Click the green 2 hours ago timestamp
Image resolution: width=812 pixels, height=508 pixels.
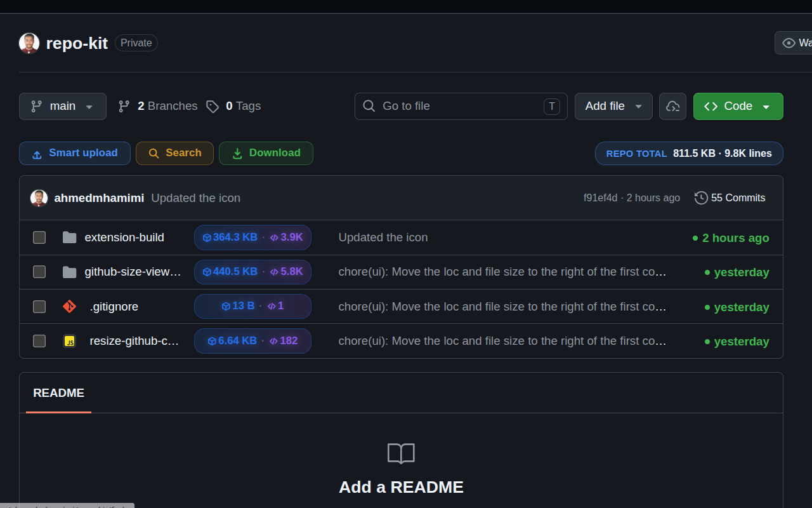[736, 238]
